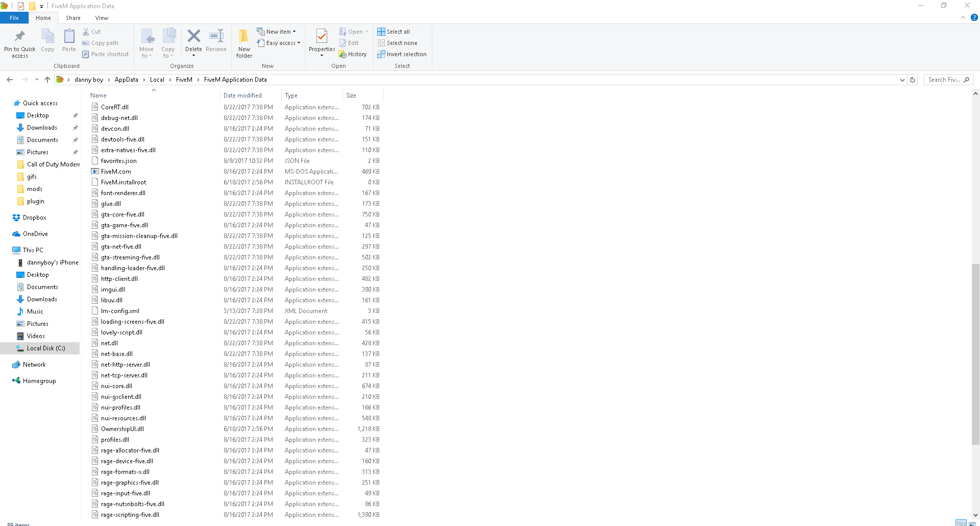Click the Search FiveM box
This screenshot has width=980, height=526.
click(948, 80)
